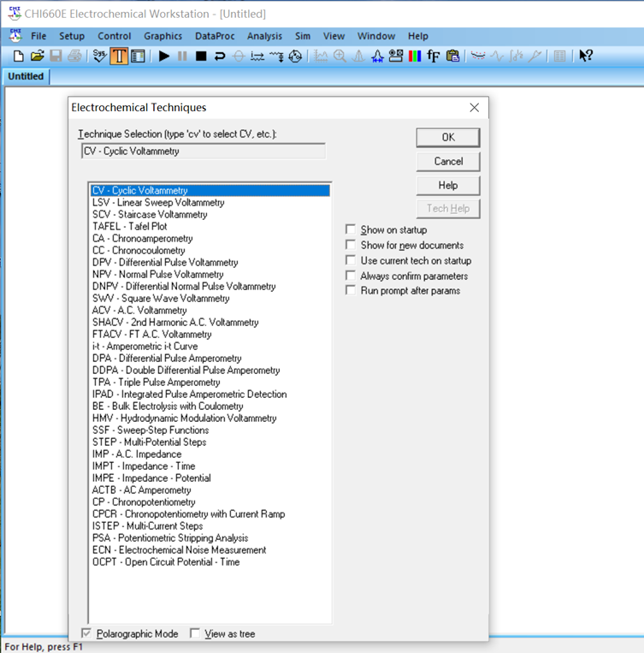Open System setup via Sys icon
This screenshot has height=653, width=644.
pyautogui.click(x=100, y=56)
